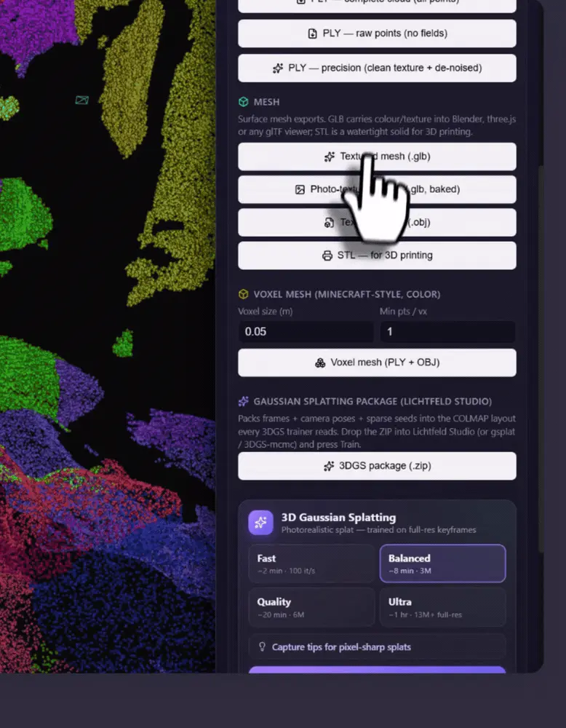Export the obj mesh file

(377, 222)
